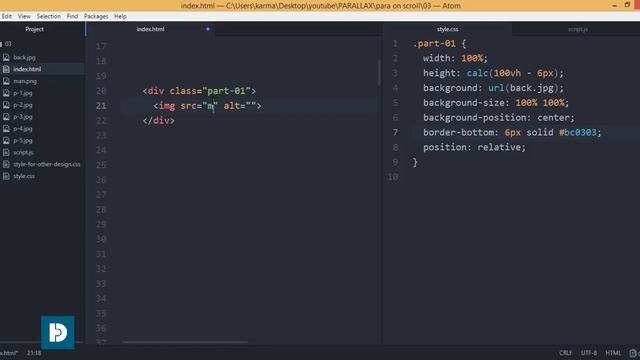Click the unsaved-changes dot on the index.html tab
This screenshot has height=360, width=640.
click(x=208, y=29)
